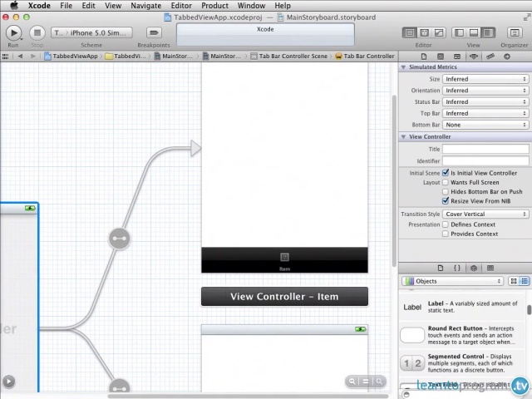Show the Code Snippet library
This screenshot has width=532, height=399.
click(x=457, y=268)
